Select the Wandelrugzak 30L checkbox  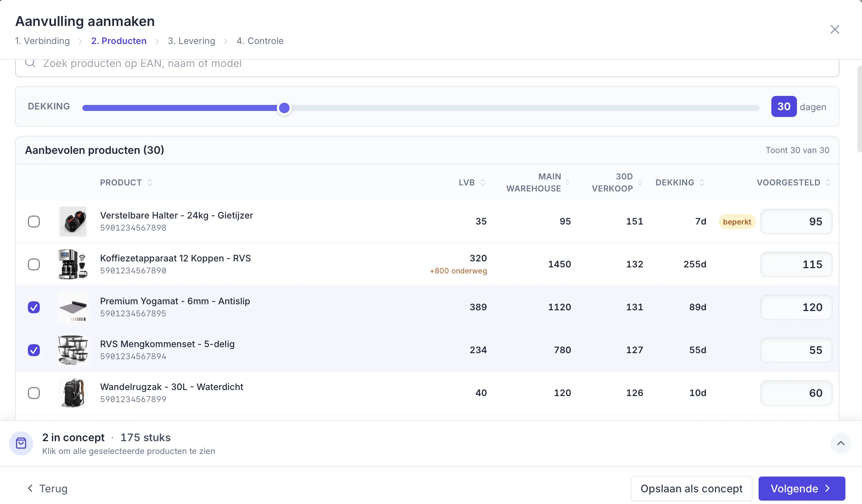click(x=34, y=393)
